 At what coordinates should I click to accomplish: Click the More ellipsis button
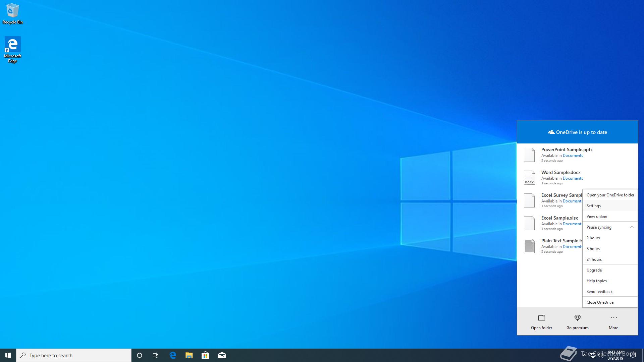coord(613,322)
